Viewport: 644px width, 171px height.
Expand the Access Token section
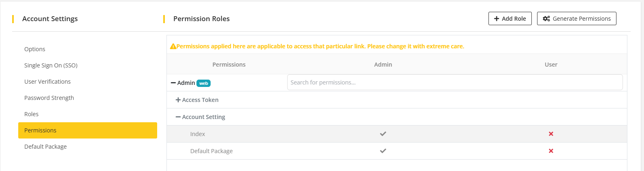(178, 100)
